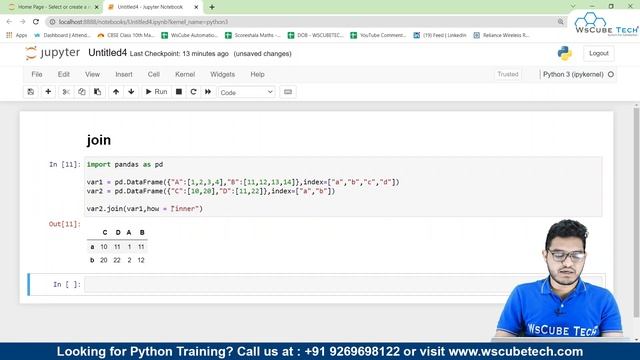Click the empty input cell editor

pyautogui.click(x=343, y=284)
